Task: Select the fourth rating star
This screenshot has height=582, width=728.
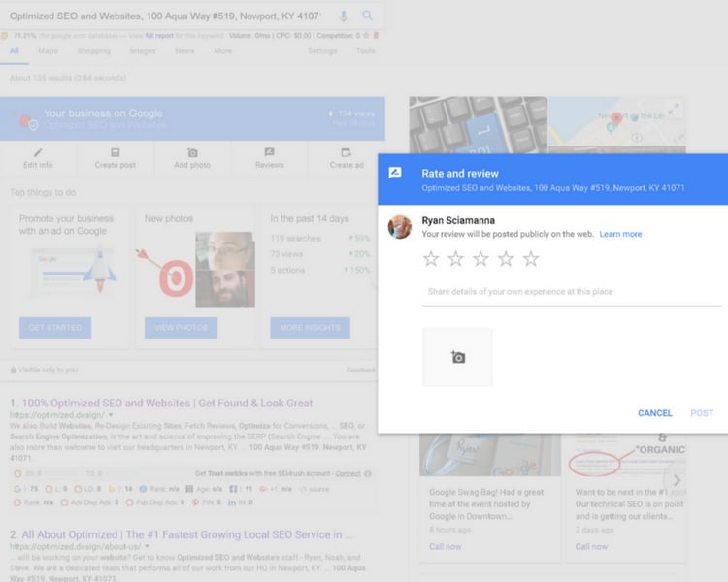Action: click(x=506, y=259)
